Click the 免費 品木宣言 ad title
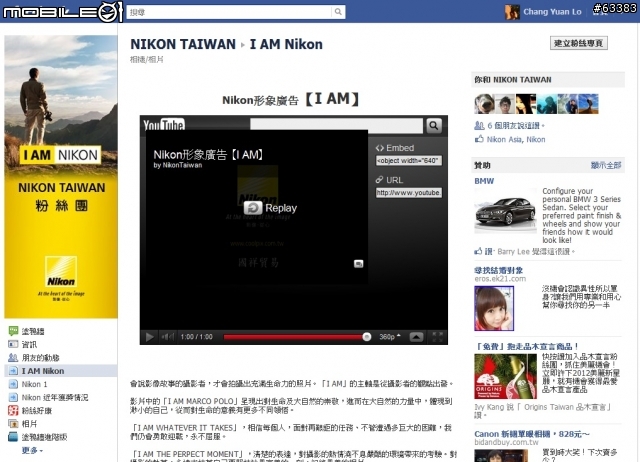Image resolution: width=640 pixels, height=462 pixels. (x=526, y=346)
